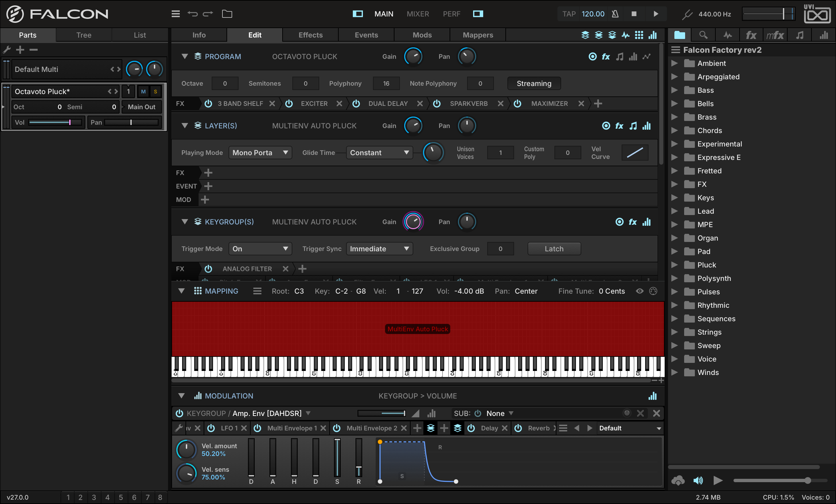The image size is (836, 504).
Task: Open the modulation Default preset dropdown
Action: (x=630, y=428)
